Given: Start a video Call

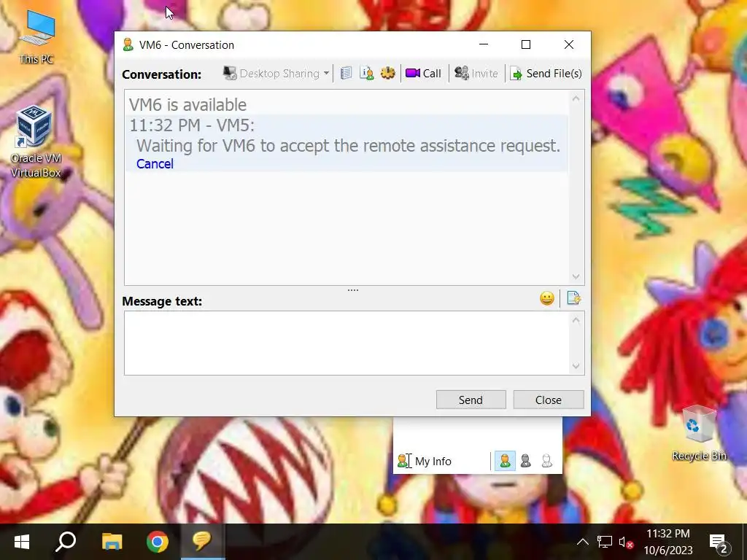Looking at the screenshot, I should click(424, 74).
